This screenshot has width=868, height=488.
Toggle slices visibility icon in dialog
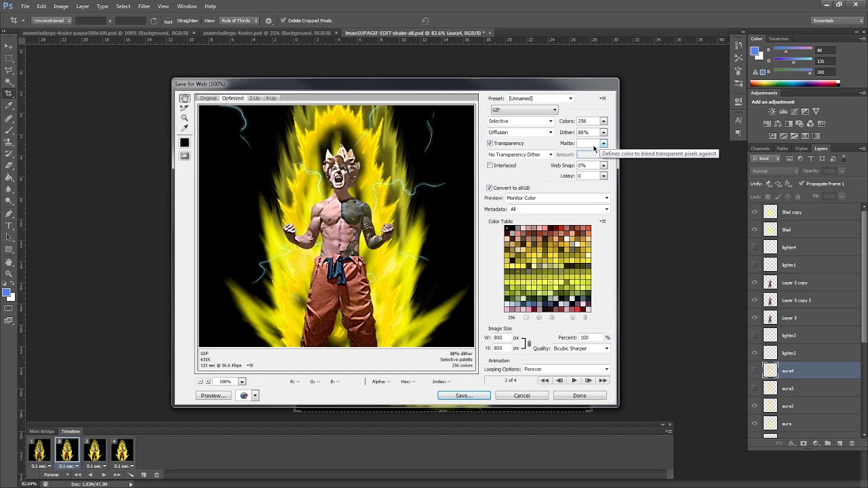pyautogui.click(x=184, y=156)
